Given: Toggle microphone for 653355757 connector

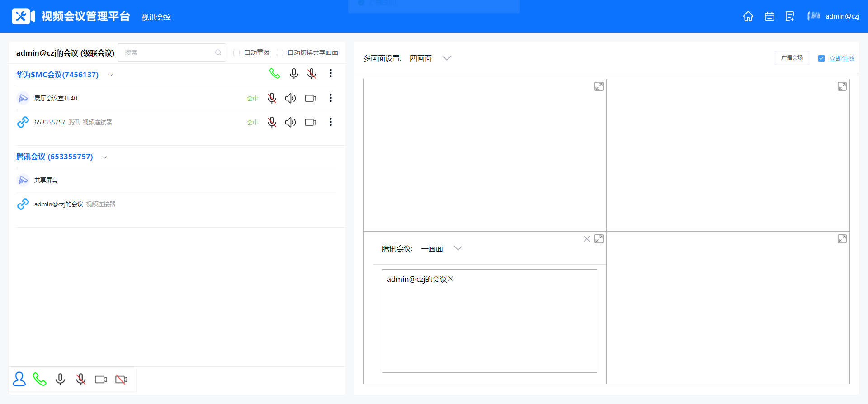Looking at the screenshot, I should 272,122.
